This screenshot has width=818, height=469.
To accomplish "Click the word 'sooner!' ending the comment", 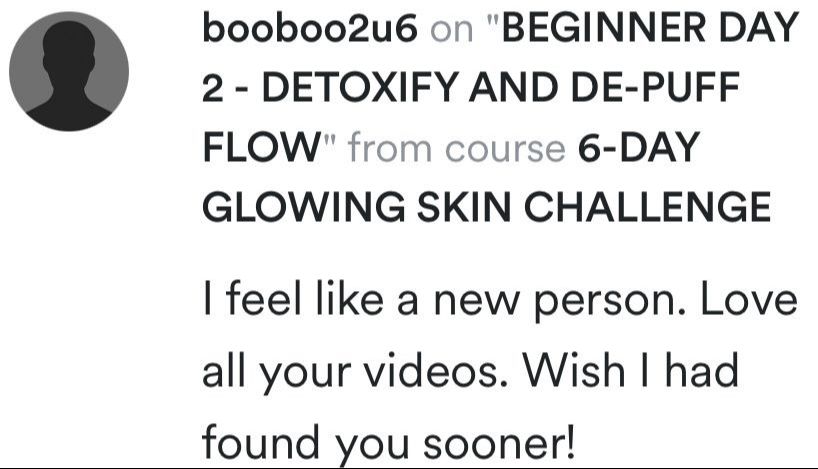I will 499,442.
